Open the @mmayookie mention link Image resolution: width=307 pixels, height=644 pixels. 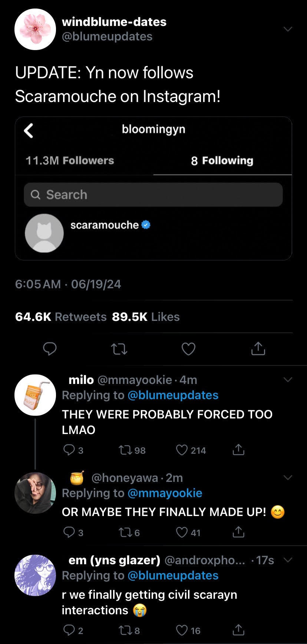coord(165,493)
